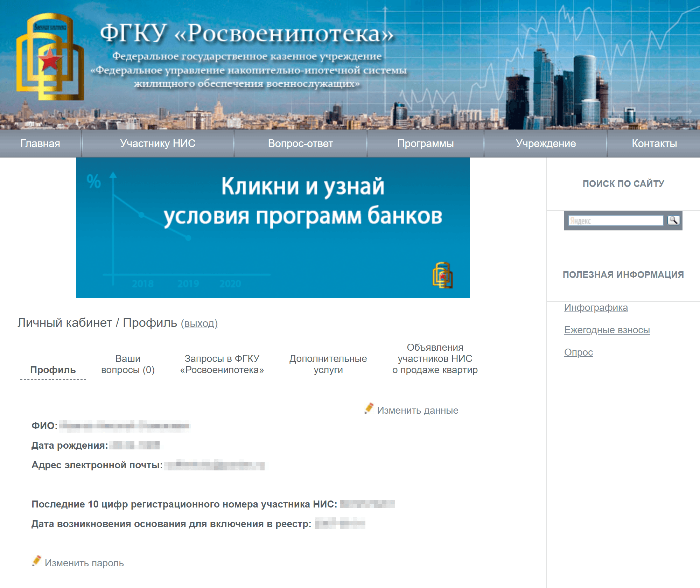Go to Вопрос-ответ section
This screenshot has width=700, height=588.
(300, 143)
